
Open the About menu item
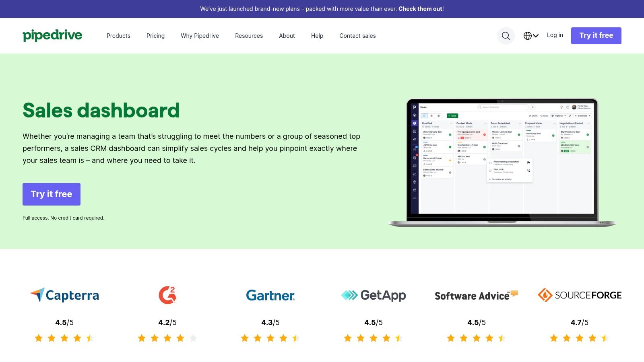pyautogui.click(x=287, y=36)
